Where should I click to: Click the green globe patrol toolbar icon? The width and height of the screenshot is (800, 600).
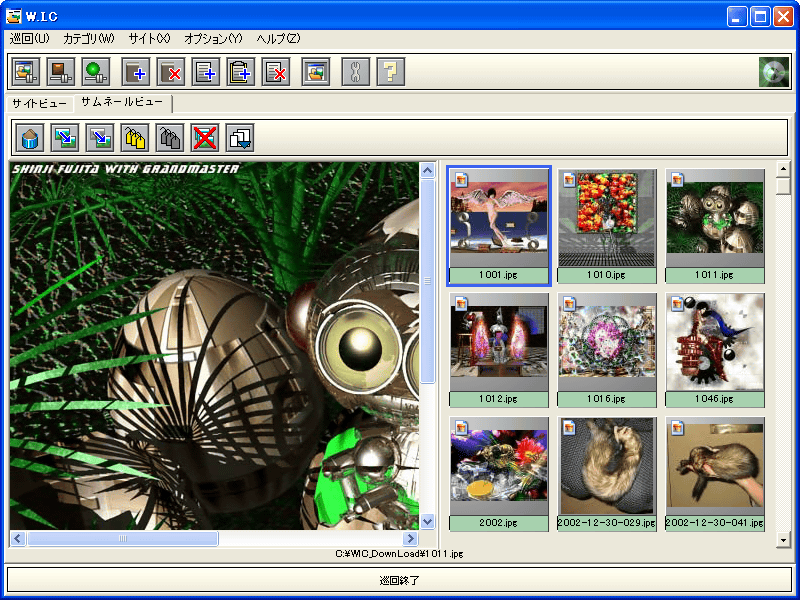pos(96,71)
